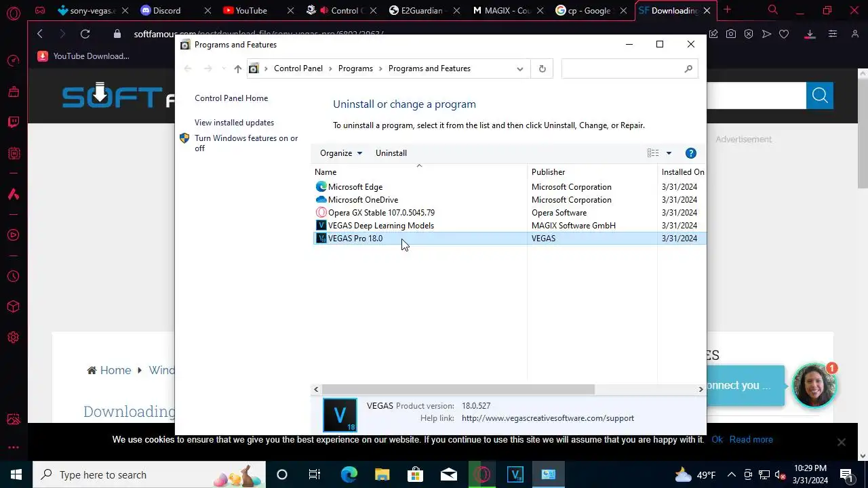The width and height of the screenshot is (868, 488).
Task: Open Programs and Features help icon
Action: click(x=690, y=153)
